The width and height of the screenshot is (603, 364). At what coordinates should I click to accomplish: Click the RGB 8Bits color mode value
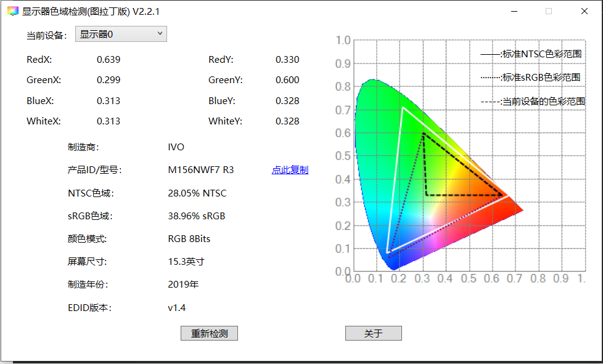(x=189, y=239)
